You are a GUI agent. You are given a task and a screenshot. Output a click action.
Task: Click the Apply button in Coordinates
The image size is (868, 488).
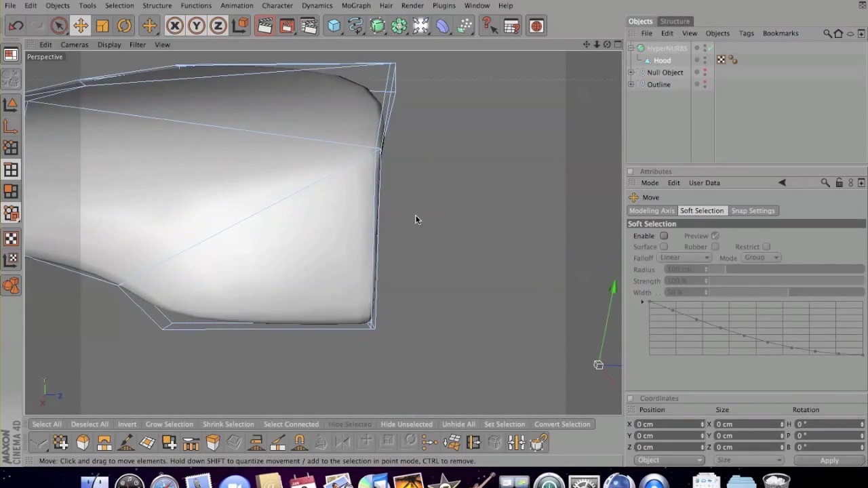pos(829,460)
